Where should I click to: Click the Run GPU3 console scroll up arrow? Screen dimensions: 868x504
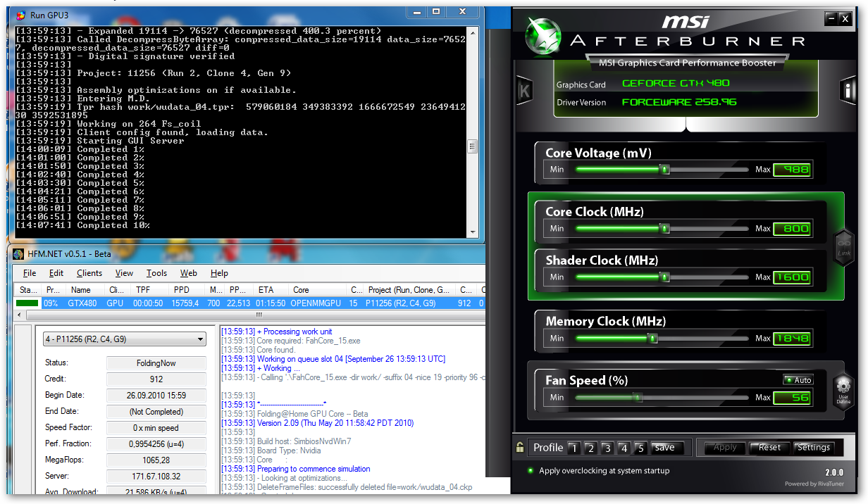point(473,32)
